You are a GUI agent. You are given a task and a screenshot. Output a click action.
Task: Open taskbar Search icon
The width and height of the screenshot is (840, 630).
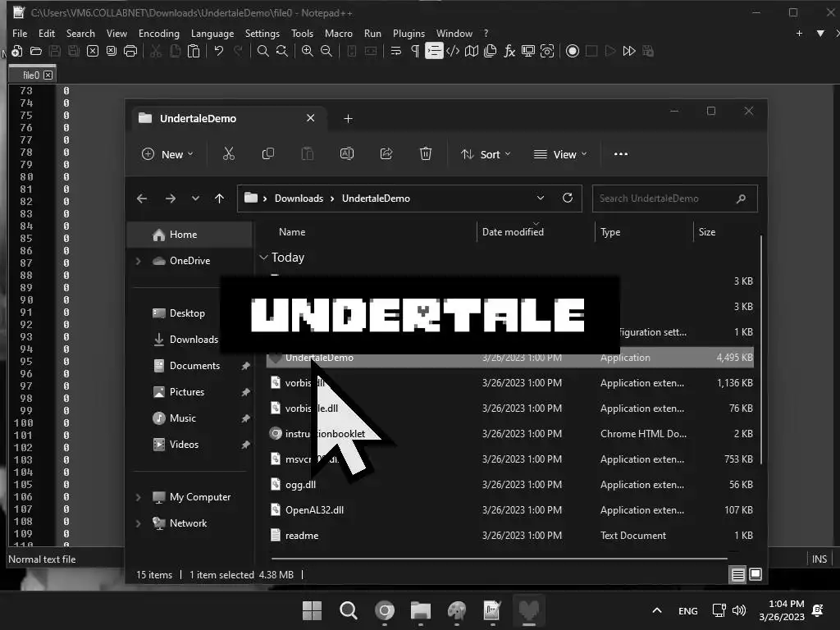pos(348,610)
